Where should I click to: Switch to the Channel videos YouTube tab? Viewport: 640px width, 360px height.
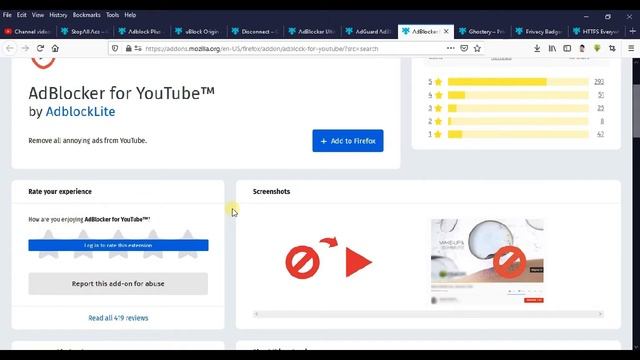pyautogui.click(x=28, y=31)
